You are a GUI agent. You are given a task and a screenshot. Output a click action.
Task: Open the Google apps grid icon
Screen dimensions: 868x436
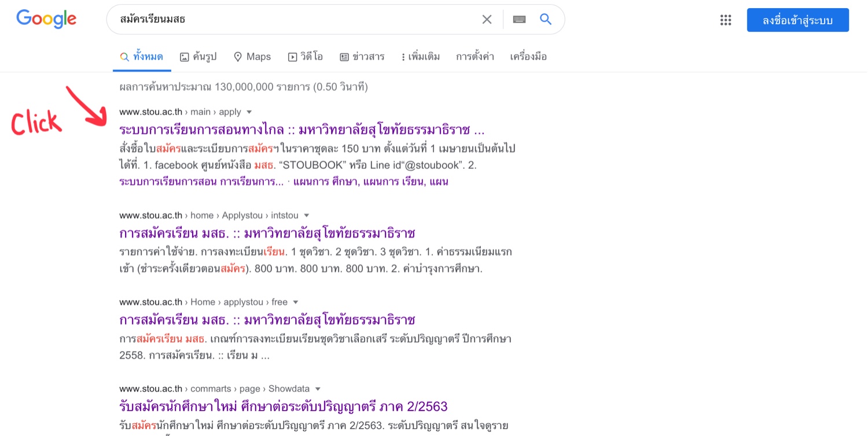coord(726,20)
